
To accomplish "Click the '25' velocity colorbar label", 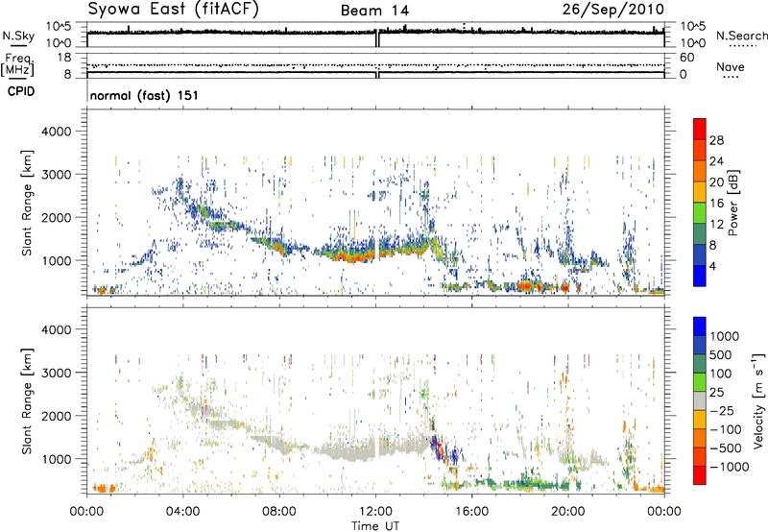I will 716,393.
